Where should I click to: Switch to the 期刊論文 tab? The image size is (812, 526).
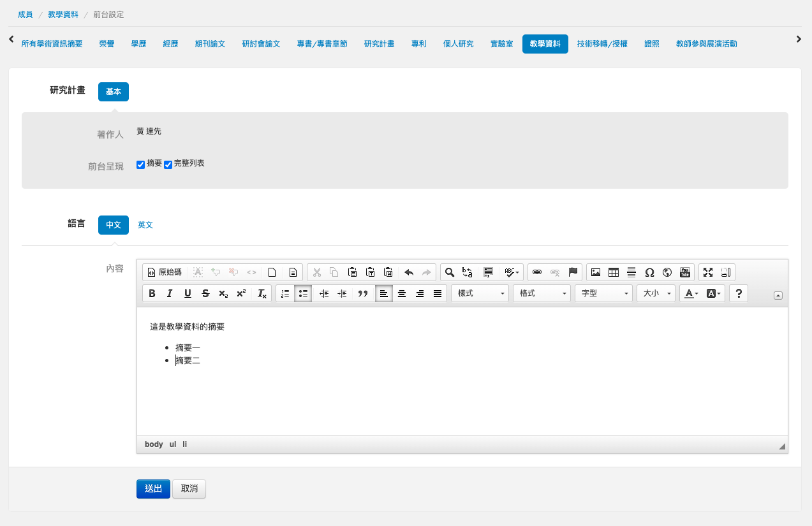click(x=210, y=44)
